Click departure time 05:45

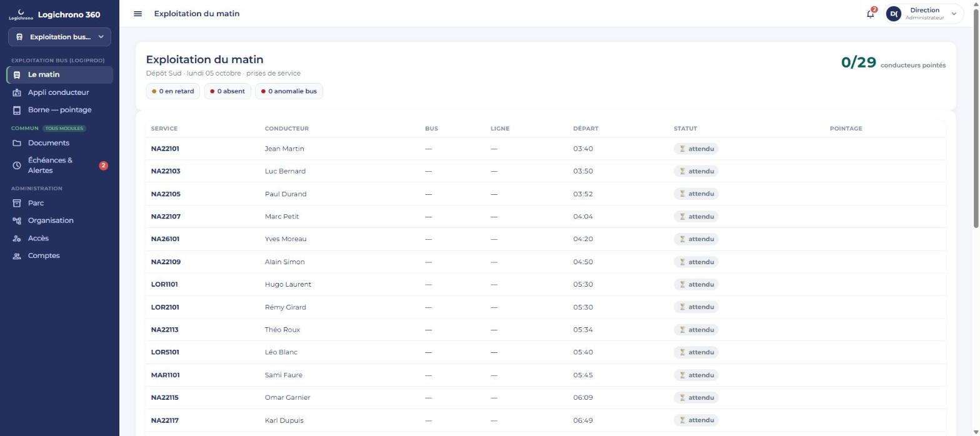tap(583, 375)
